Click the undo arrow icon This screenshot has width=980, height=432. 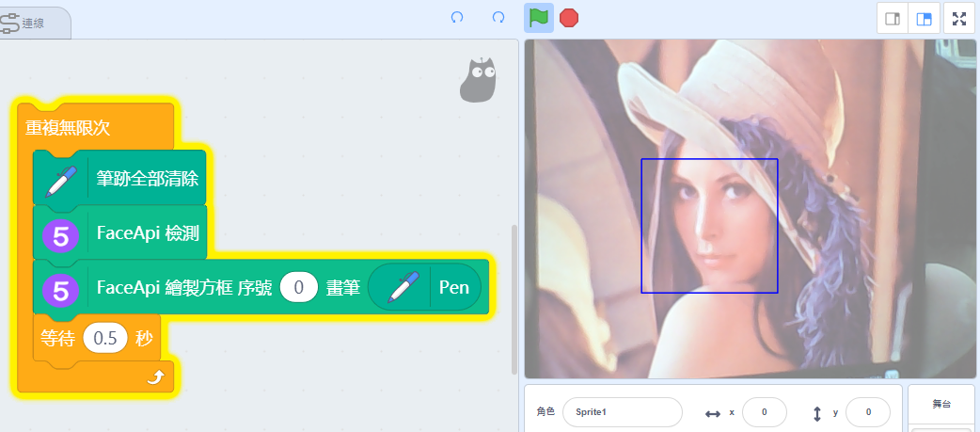point(457,17)
